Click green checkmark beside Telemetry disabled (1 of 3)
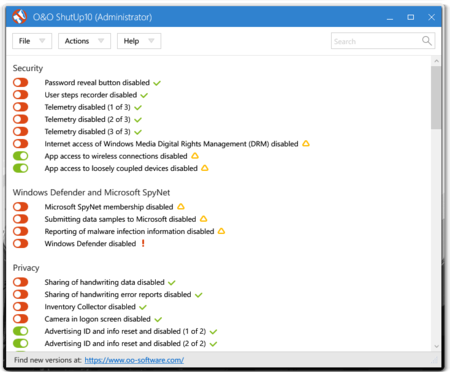This screenshot has width=450, height=376. pos(138,108)
